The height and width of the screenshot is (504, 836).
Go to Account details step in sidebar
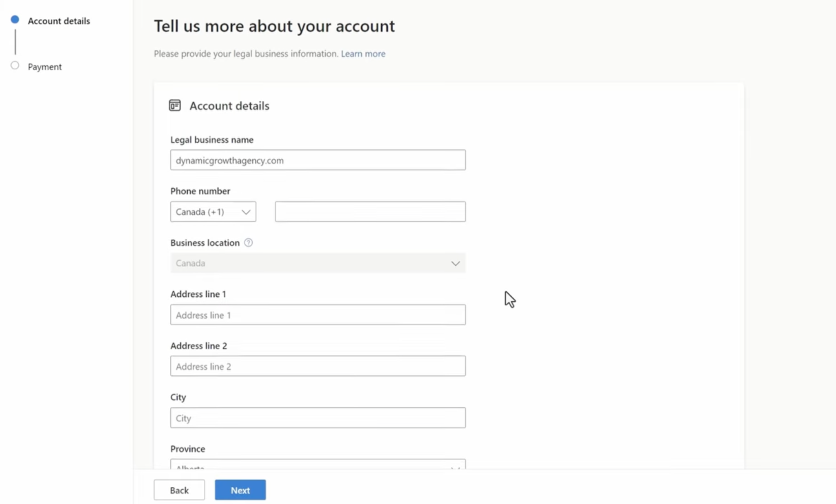[x=59, y=21]
